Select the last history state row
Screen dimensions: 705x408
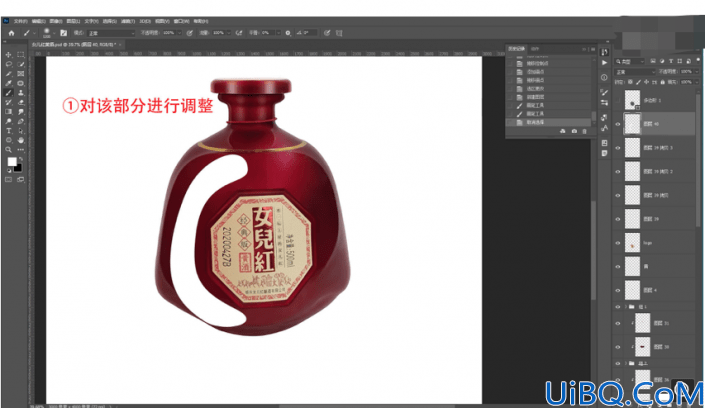pos(549,122)
